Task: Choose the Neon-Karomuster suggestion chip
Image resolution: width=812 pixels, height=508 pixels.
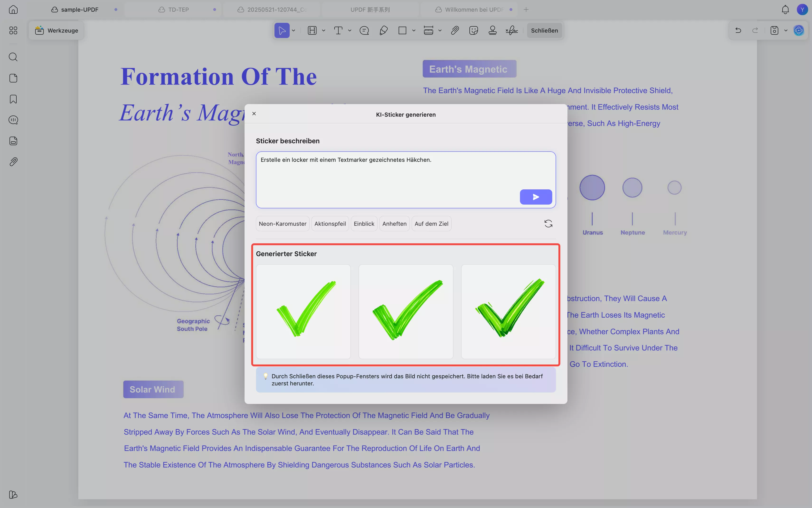Action: click(x=282, y=224)
